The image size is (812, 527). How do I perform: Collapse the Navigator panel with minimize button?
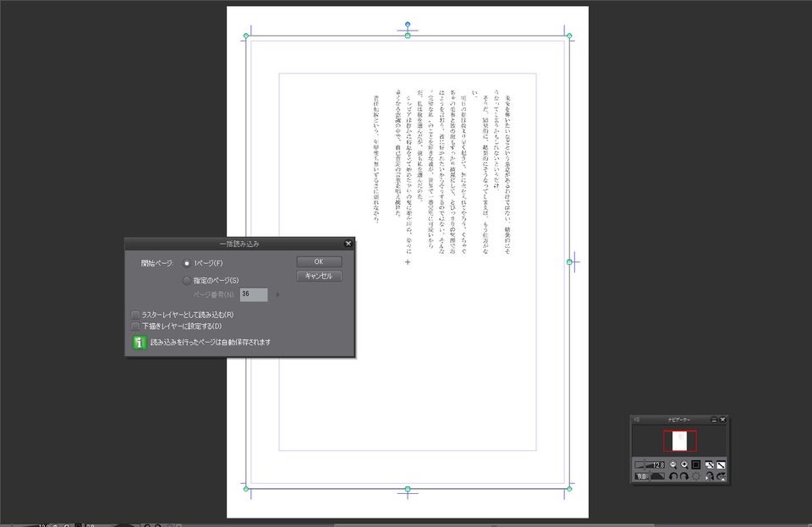tap(714, 420)
